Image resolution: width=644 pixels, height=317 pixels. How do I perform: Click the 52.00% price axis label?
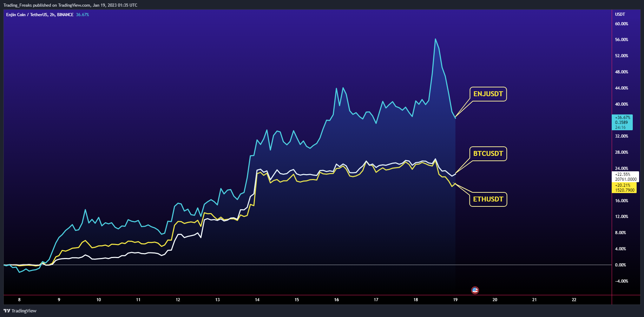click(622, 56)
